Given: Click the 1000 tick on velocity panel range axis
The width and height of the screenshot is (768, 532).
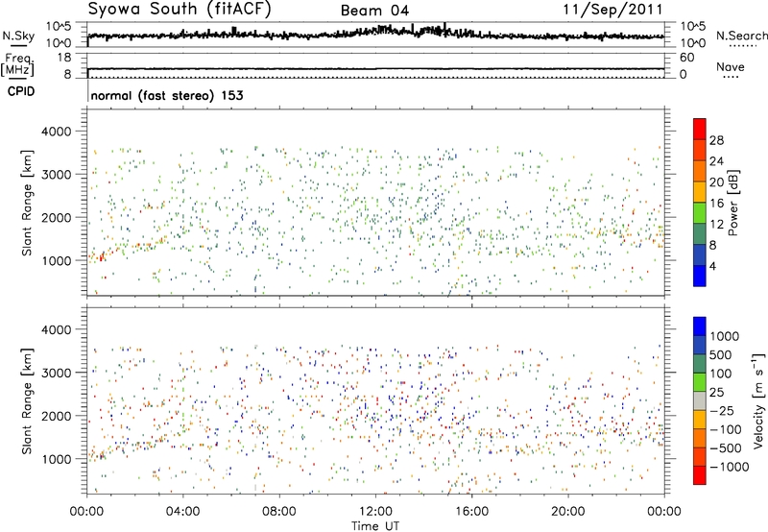Looking at the screenshot, I should pos(57,459).
